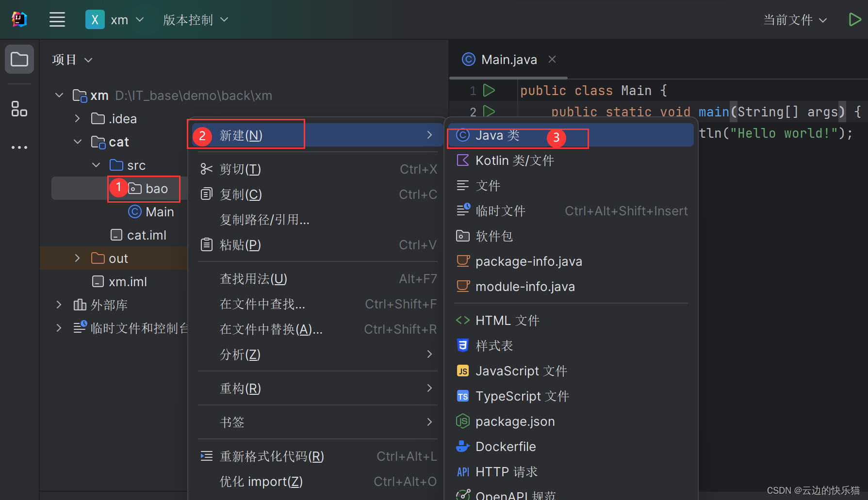Image resolution: width=868 pixels, height=500 pixels.
Task: Create a new Kotlin 类/文件
Action: click(571, 160)
